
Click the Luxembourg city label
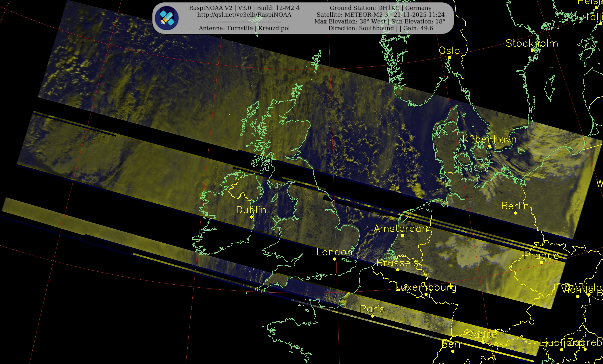click(426, 287)
